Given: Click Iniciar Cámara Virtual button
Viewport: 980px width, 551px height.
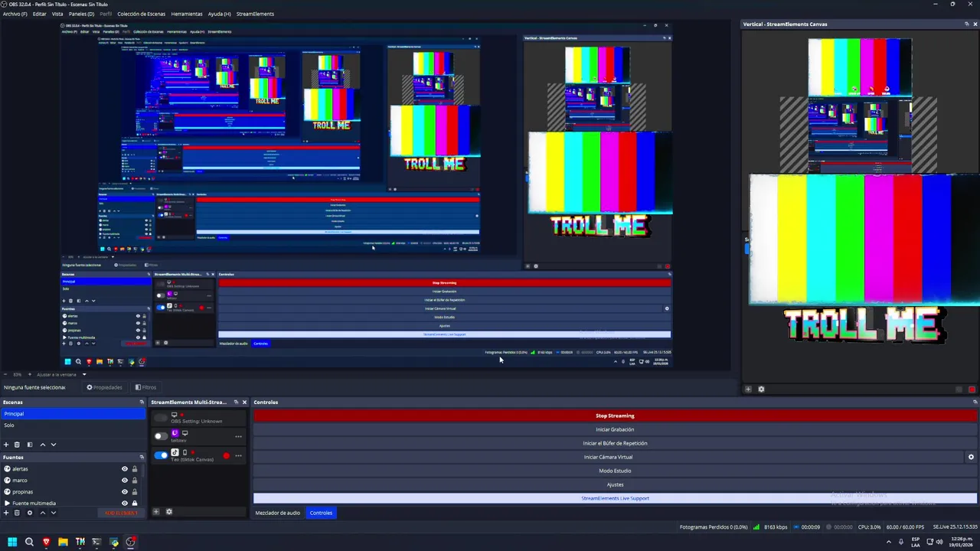Looking at the screenshot, I should pos(609,457).
